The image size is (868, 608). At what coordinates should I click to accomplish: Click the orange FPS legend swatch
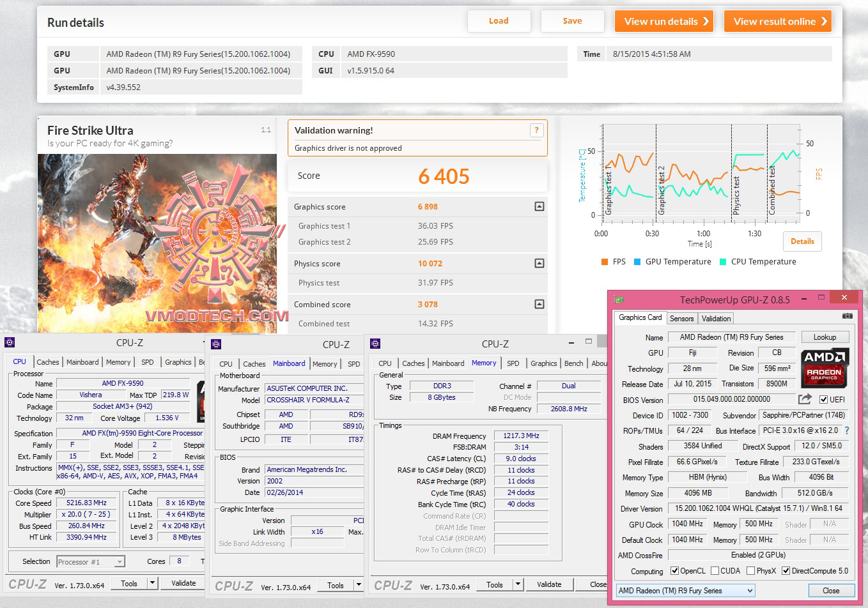pos(605,262)
